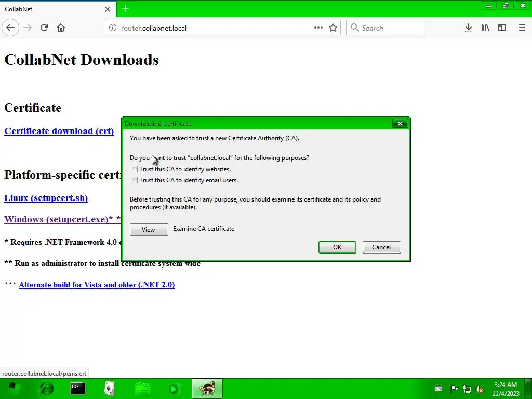Viewport: 532px width, 399px height.
Task: Open the Solitaire cards taskbar icon
Action: pos(109,389)
